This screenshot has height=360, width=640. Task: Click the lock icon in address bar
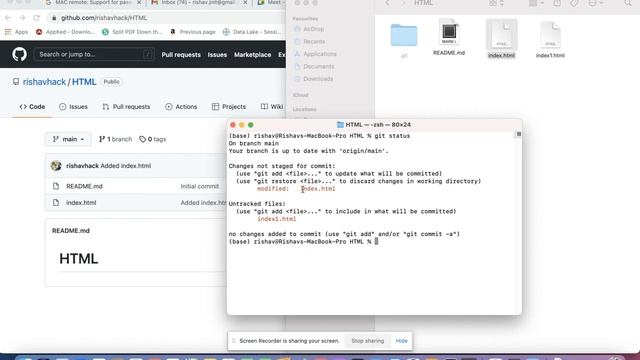click(x=54, y=18)
